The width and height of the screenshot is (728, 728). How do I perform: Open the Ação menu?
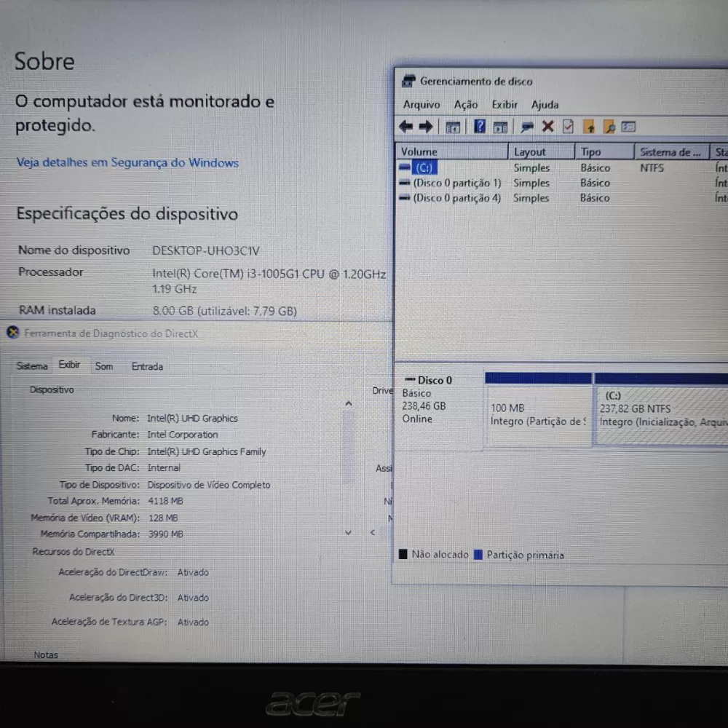466,104
